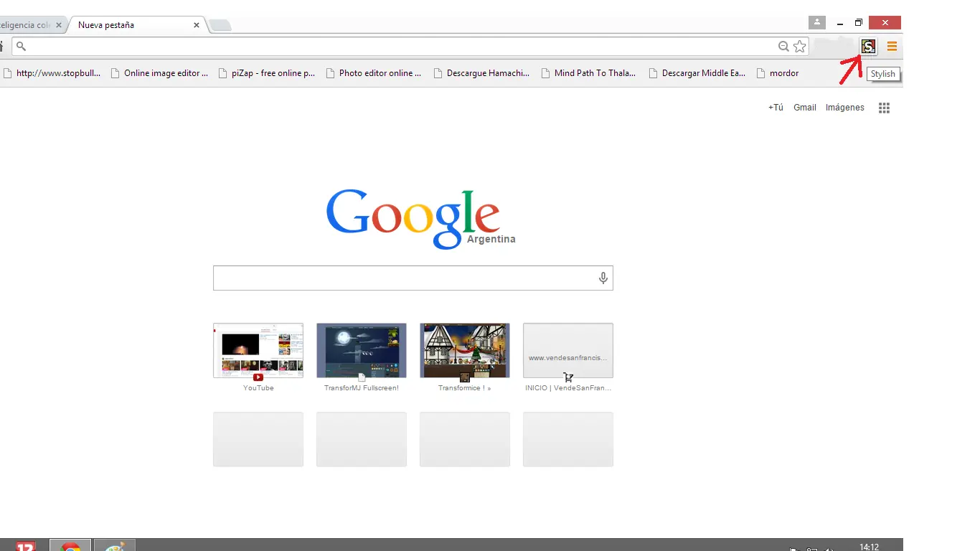980x551 pixels.
Task: Click the user profile icon in title bar
Action: click(817, 23)
